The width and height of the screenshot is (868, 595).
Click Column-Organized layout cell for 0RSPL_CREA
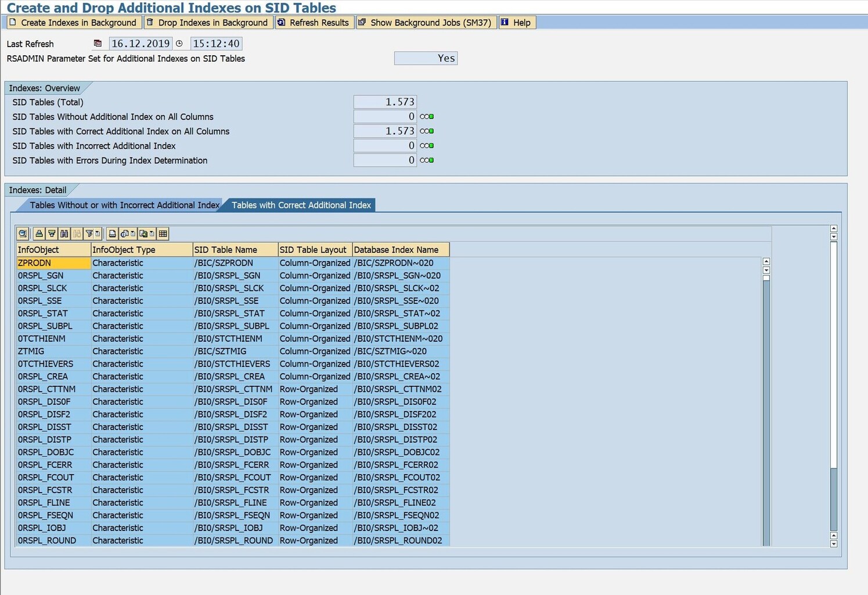(x=315, y=377)
